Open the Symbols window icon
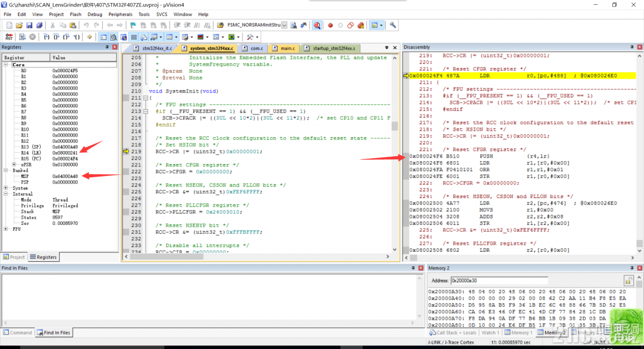This screenshot has width=644, height=349. [x=123, y=37]
